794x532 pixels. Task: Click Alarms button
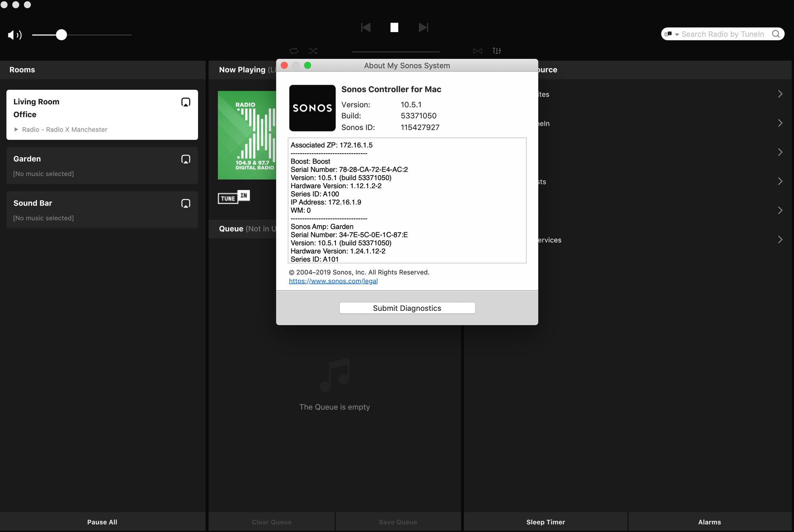[x=710, y=522]
